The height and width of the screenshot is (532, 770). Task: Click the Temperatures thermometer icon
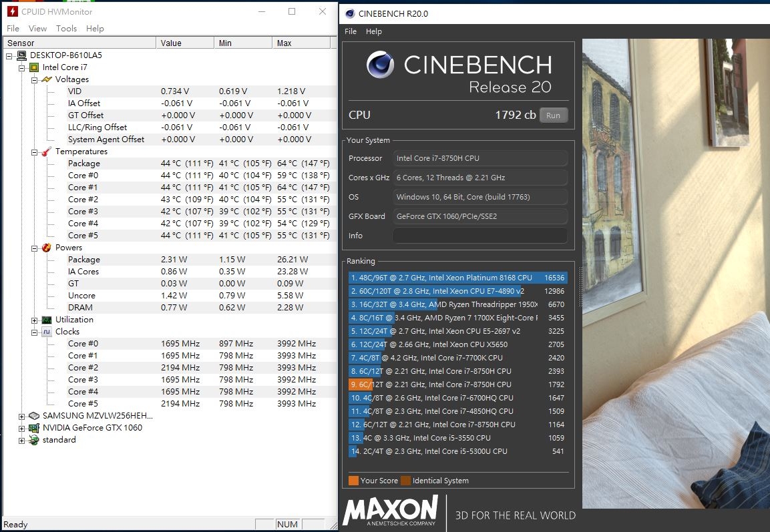(47, 152)
